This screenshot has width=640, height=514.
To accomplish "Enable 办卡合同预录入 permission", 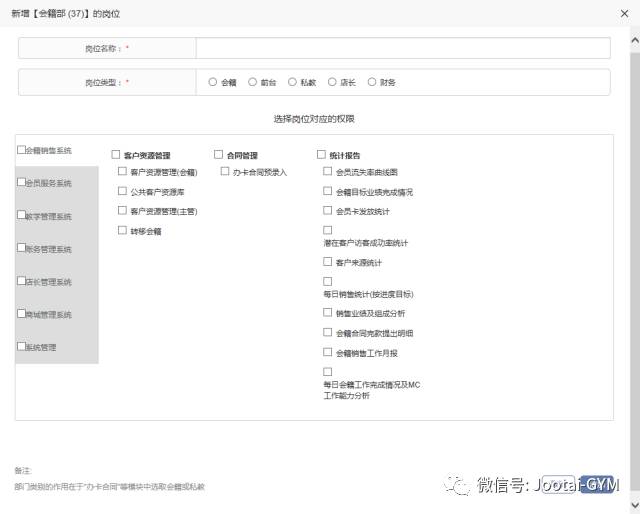I will pos(225,171).
